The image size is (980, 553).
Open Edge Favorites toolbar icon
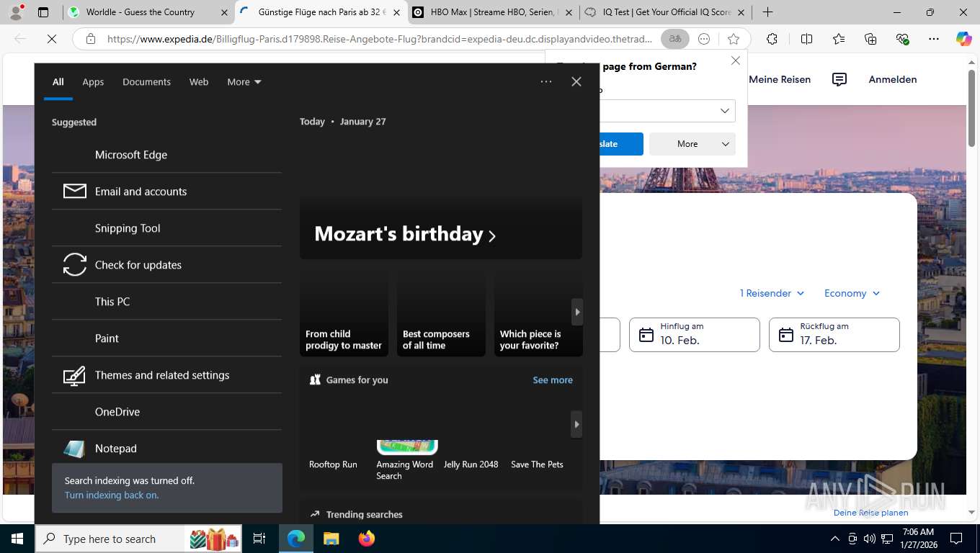click(839, 40)
